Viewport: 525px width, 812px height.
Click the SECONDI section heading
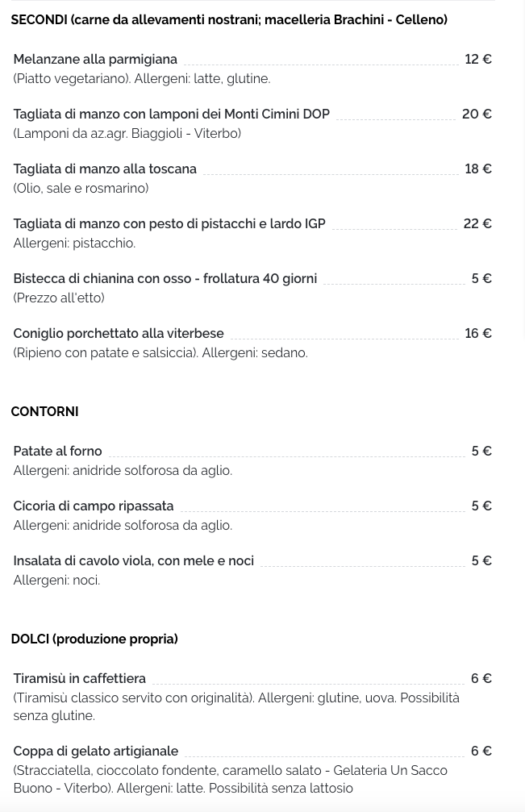[229, 20]
